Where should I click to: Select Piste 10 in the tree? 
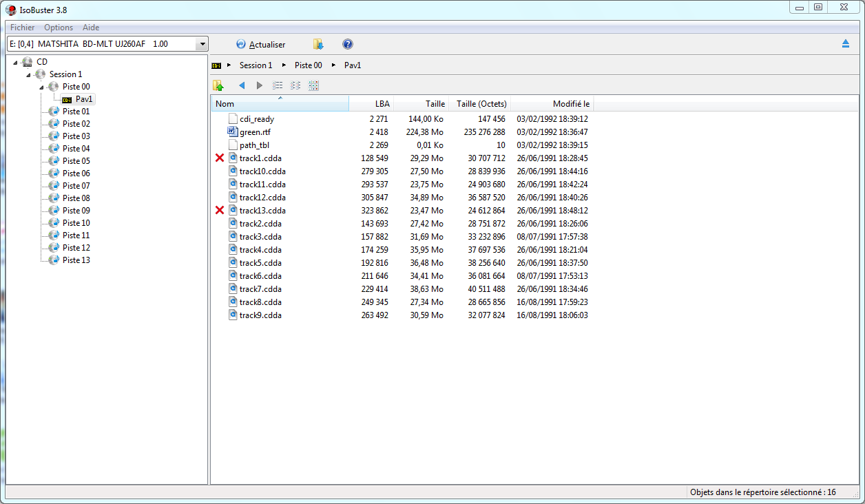point(76,223)
